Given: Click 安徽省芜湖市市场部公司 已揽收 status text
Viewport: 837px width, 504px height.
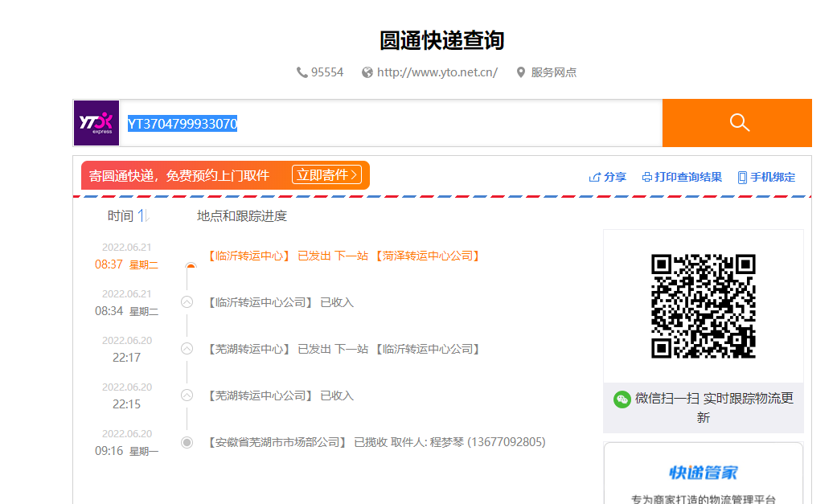Looking at the screenshot, I should (375, 442).
